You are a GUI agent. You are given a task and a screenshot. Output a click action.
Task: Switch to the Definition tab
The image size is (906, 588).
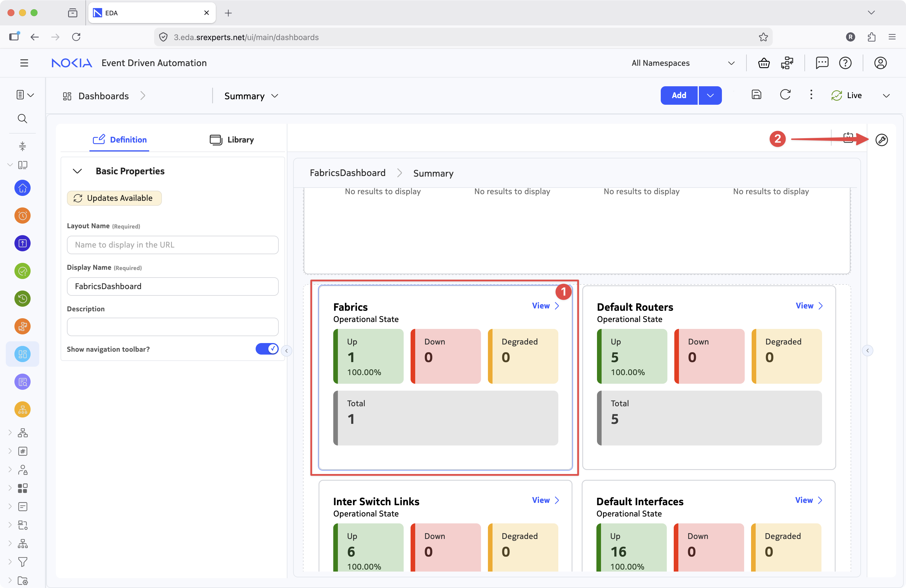(119, 140)
